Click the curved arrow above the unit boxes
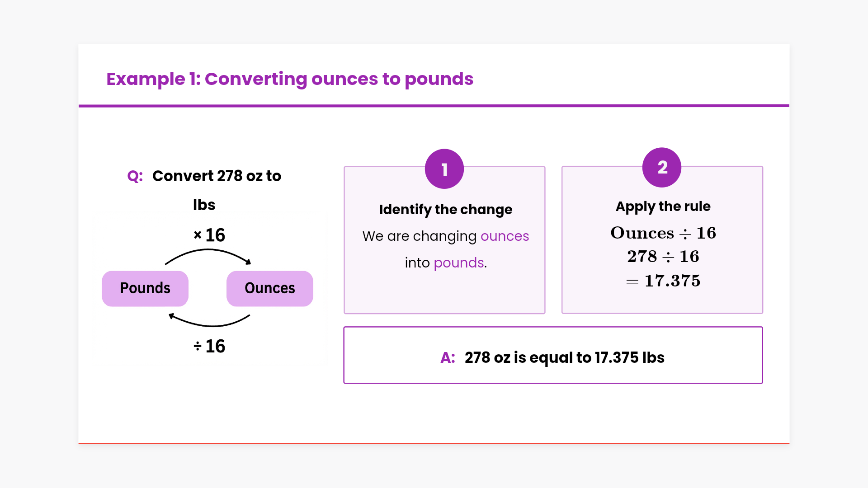This screenshot has height=488, width=868. (x=208, y=253)
